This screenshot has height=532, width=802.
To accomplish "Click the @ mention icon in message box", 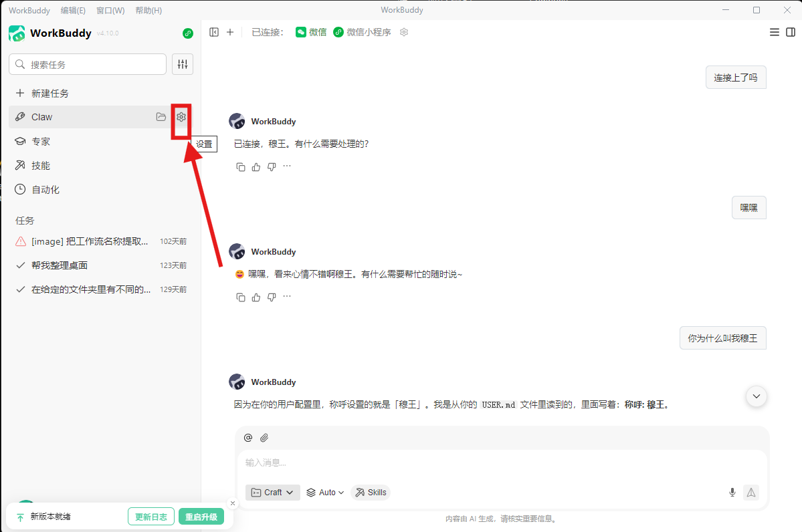I will click(x=248, y=438).
